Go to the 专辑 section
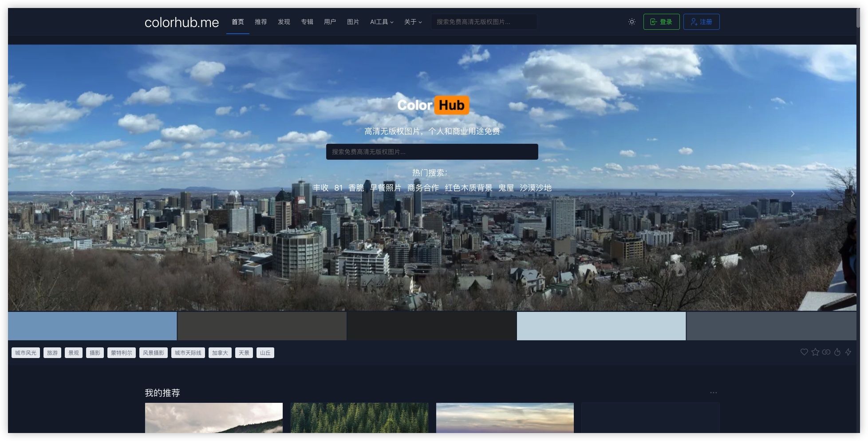The width and height of the screenshot is (868, 441). point(307,21)
